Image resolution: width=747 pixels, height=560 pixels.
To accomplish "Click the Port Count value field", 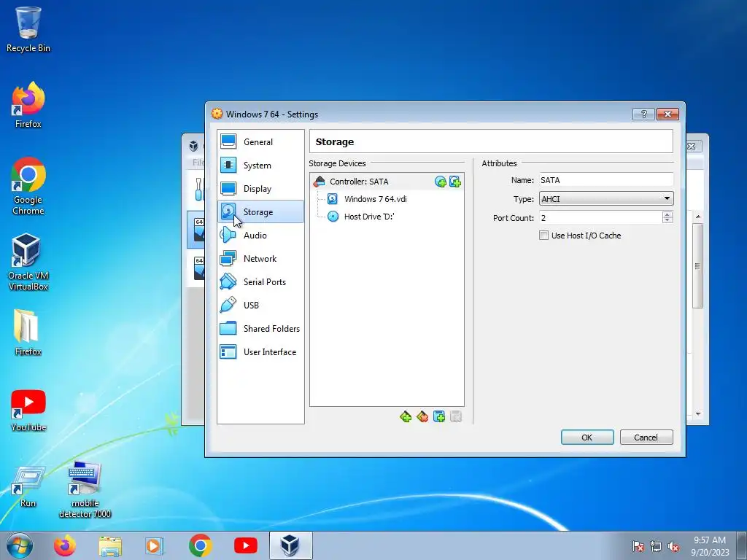I will click(x=600, y=217).
